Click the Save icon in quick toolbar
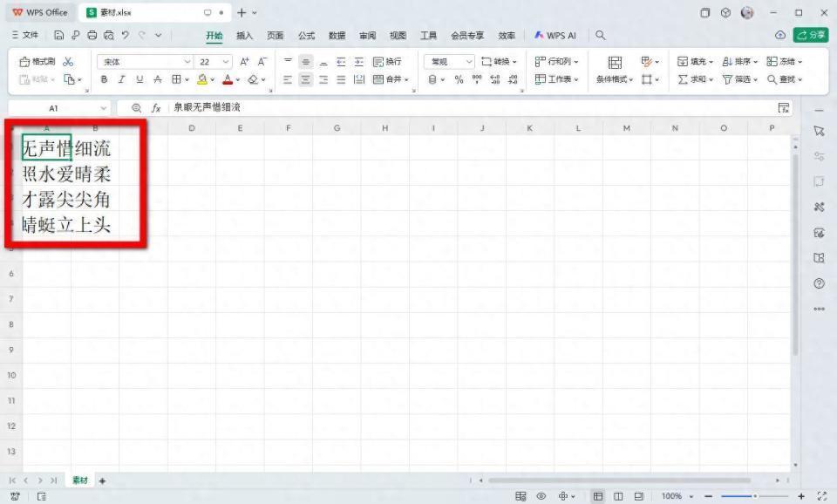 (x=59, y=36)
